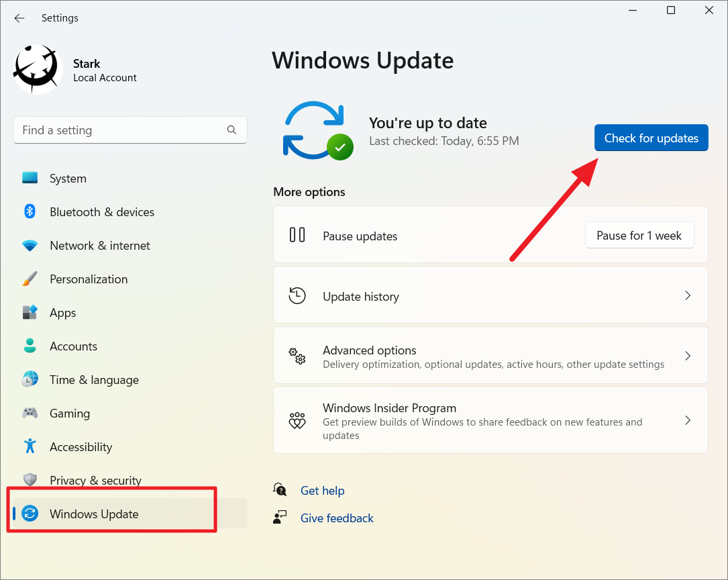Click the Apps icon in sidebar
Screen dimensions: 728x580
click(30, 312)
